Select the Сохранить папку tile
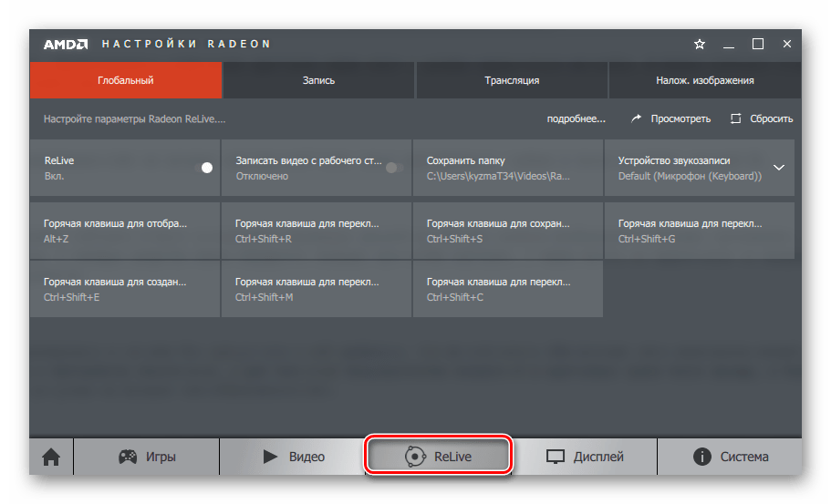Viewport: 831px width, 504px height. [x=508, y=168]
